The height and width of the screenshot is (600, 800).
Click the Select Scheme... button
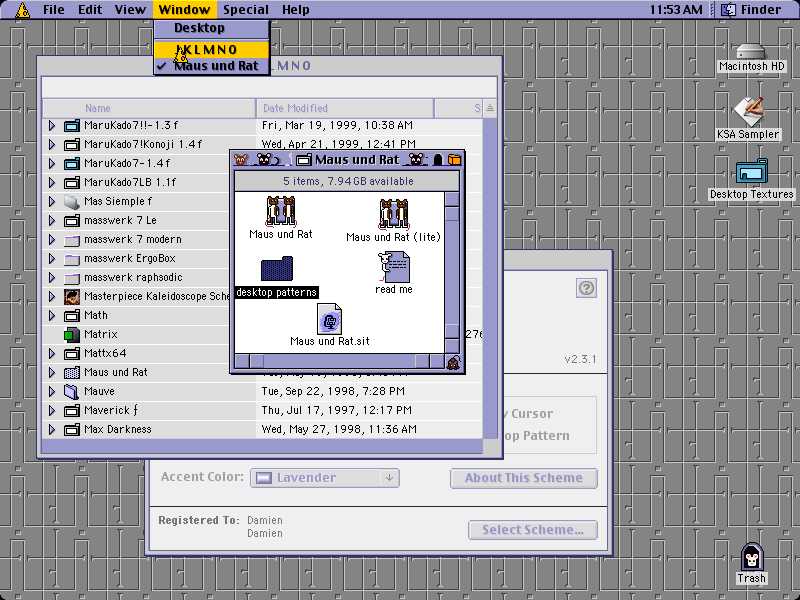click(533, 530)
